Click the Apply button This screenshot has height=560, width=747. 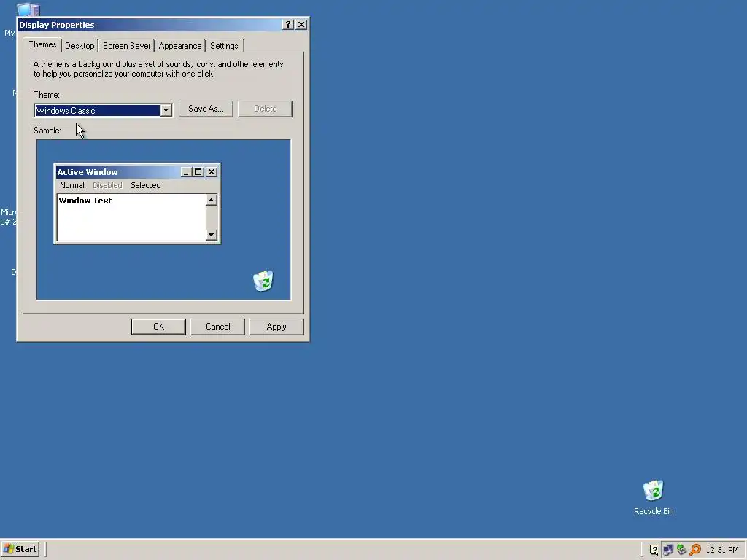point(276,327)
